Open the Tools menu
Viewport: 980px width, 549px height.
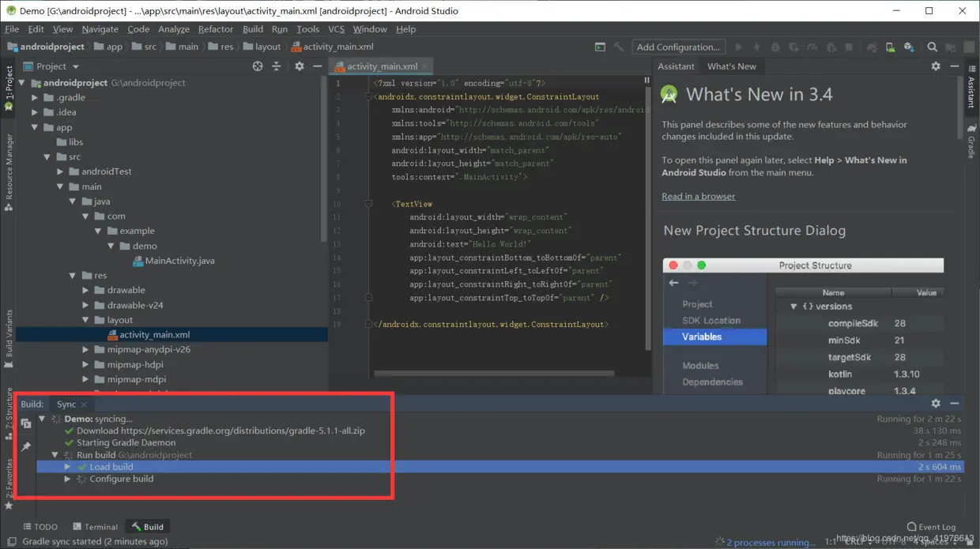307,29
